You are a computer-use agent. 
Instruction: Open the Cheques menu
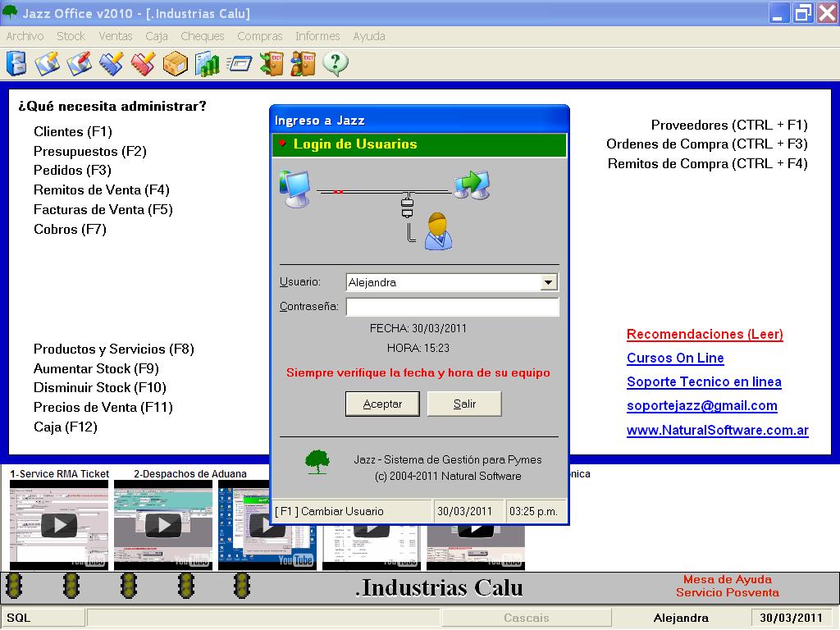202,36
